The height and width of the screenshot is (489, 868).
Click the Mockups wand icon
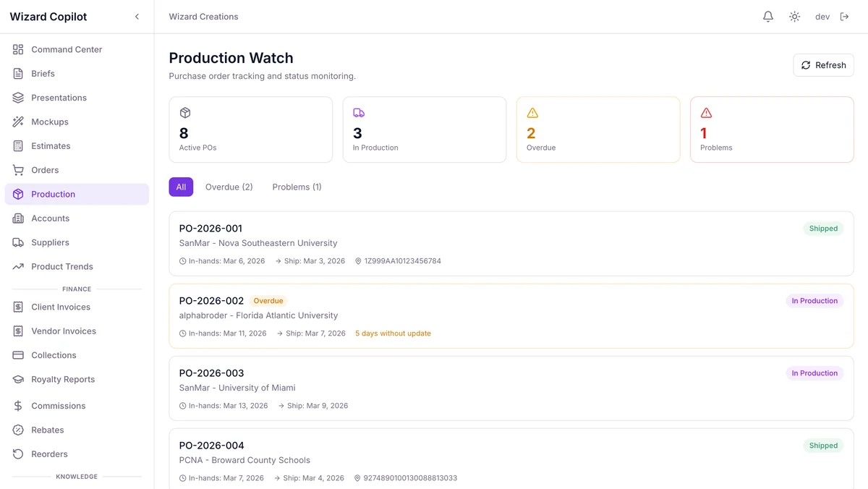tap(18, 122)
